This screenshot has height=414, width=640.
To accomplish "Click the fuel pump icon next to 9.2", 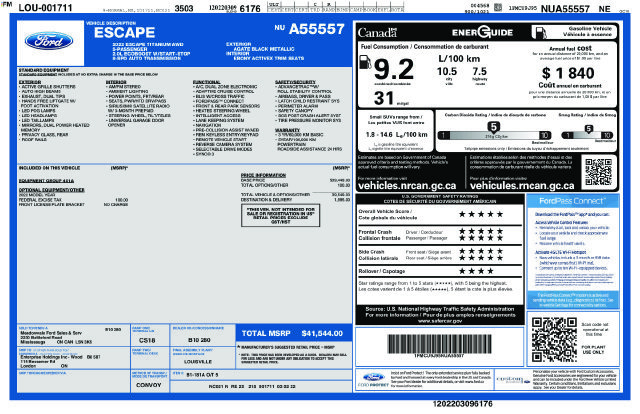I will (x=364, y=62).
